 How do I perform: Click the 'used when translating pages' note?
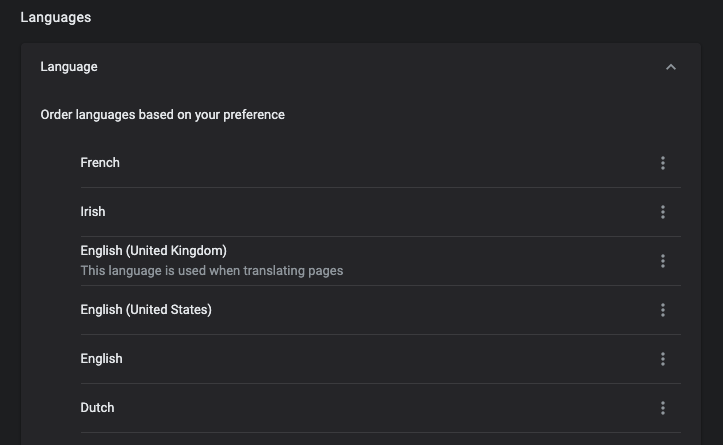coord(211,271)
